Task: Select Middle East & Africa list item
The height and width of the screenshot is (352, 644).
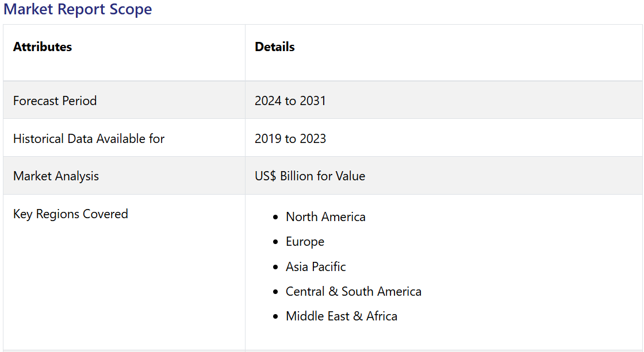Action: click(x=342, y=316)
